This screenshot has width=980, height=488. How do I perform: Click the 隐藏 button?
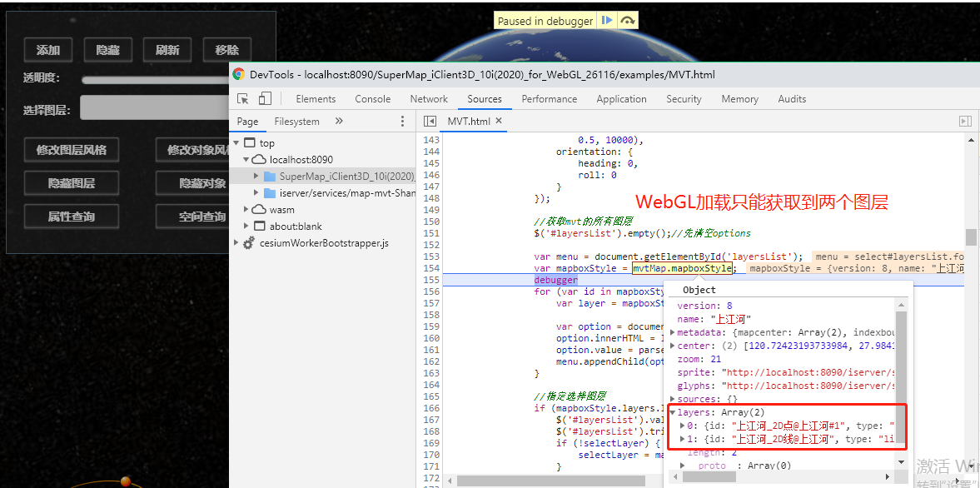108,50
